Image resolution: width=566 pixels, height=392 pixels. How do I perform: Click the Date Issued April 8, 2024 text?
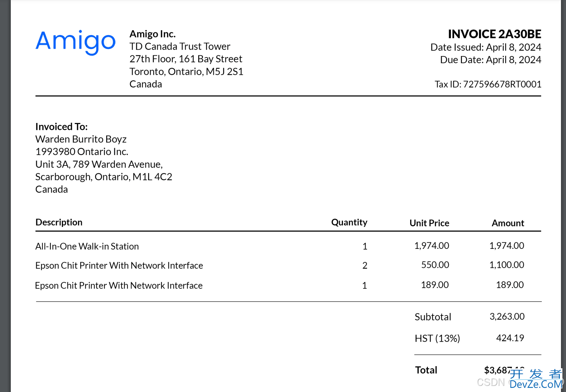tap(486, 47)
